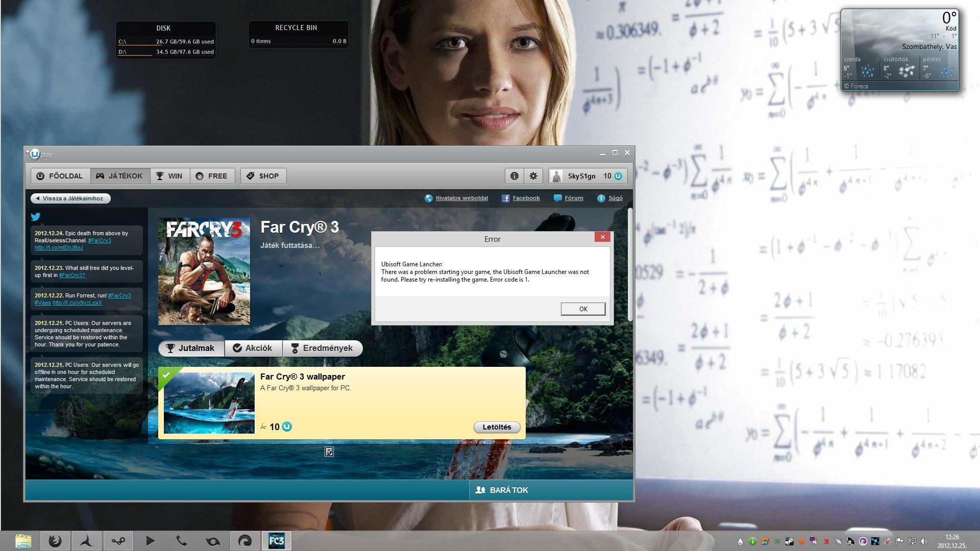Image resolution: width=980 pixels, height=551 pixels.
Task: Switch to the SHOP tab
Action: [x=263, y=176]
